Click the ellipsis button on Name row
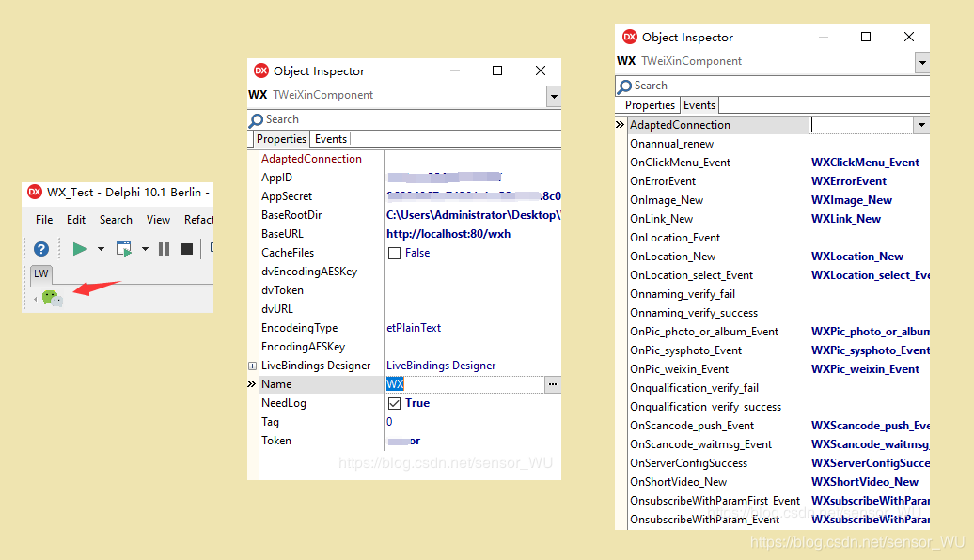 point(552,384)
